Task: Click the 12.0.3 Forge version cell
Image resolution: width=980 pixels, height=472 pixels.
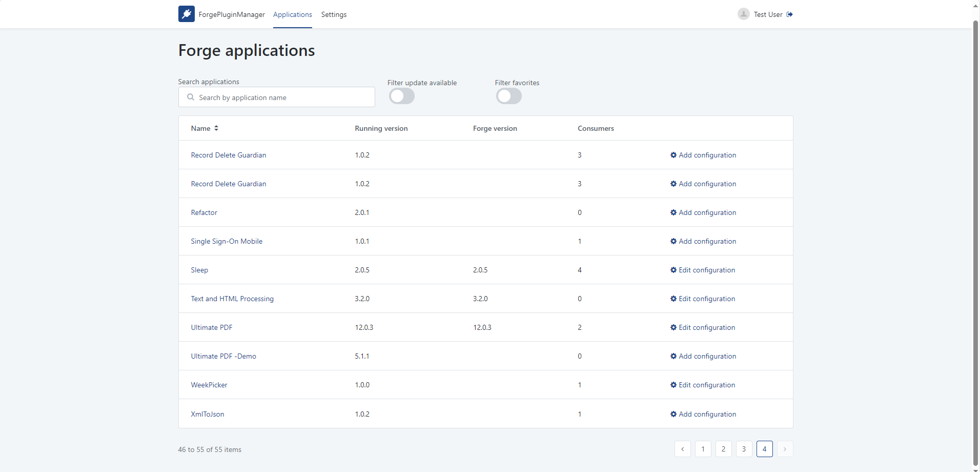Action: pos(482,327)
